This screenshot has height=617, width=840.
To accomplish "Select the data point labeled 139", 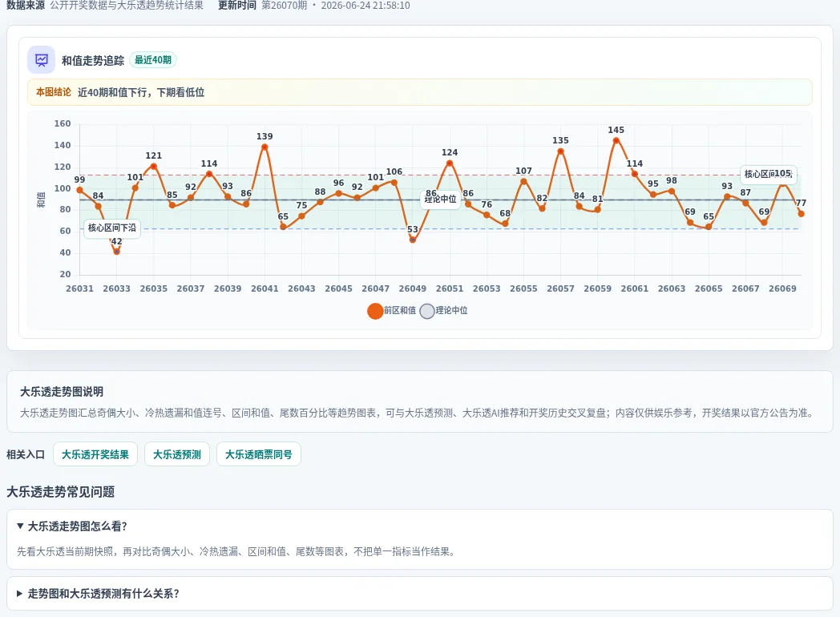I will click(x=265, y=147).
